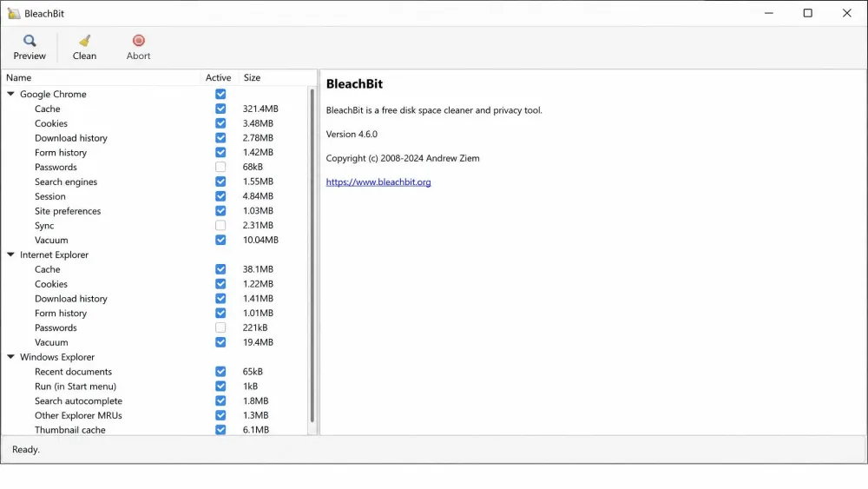Viewport: 868px width, 489px height.
Task: Click the Clean broom icon
Action: click(x=85, y=41)
